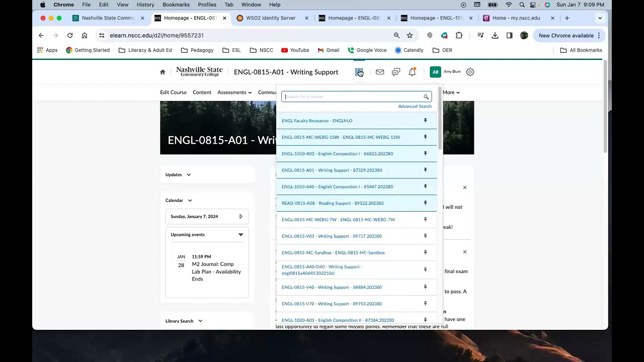Click Edit Course in navbar
This screenshot has height=362, width=644.
[173, 93]
